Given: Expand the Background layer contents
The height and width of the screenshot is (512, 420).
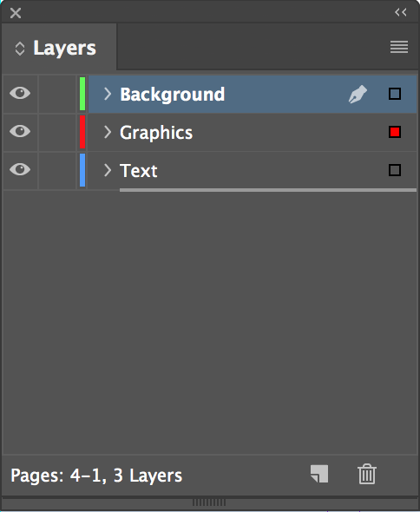Looking at the screenshot, I should point(108,94).
